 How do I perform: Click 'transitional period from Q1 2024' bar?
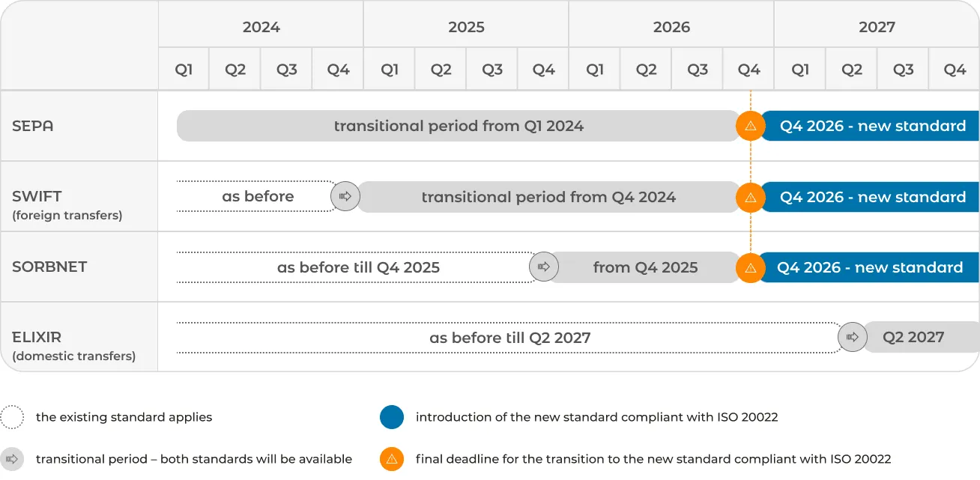click(459, 126)
